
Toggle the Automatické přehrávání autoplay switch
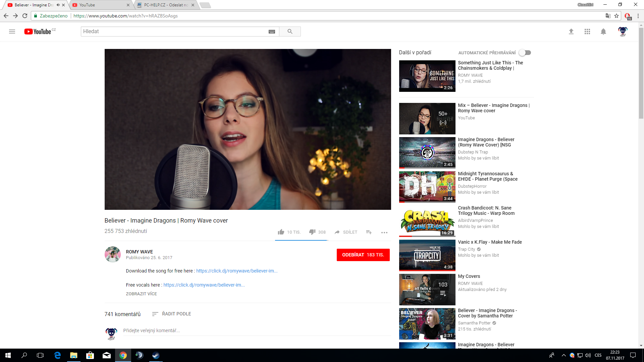click(x=525, y=53)
